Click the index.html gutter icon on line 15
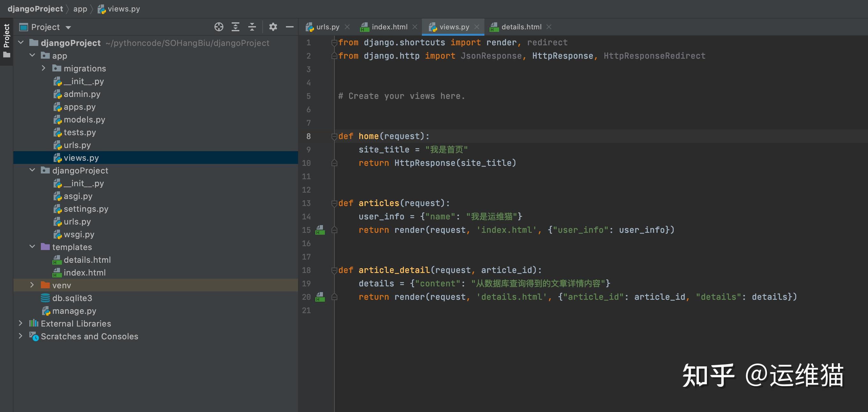868x412 pixels. (x=320, y=230)
